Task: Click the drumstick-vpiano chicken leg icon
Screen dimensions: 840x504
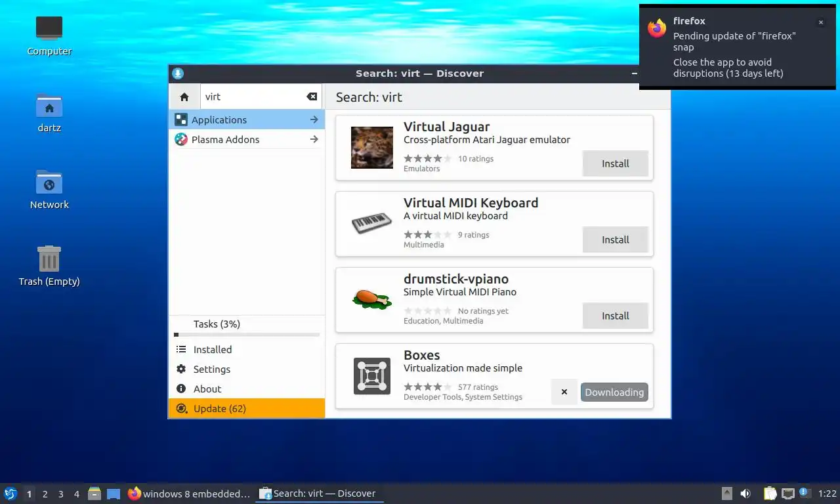Action: click(x=372, y=299)
